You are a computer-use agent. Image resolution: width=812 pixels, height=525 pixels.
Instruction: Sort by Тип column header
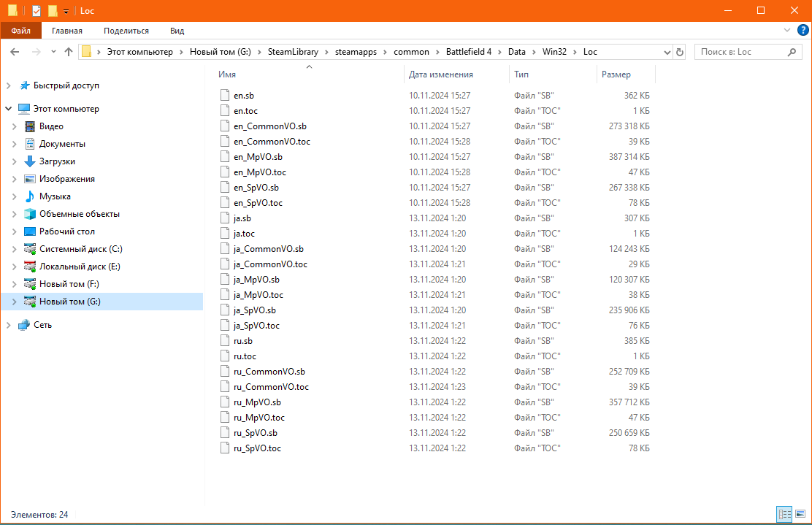(x=553, y=74)
